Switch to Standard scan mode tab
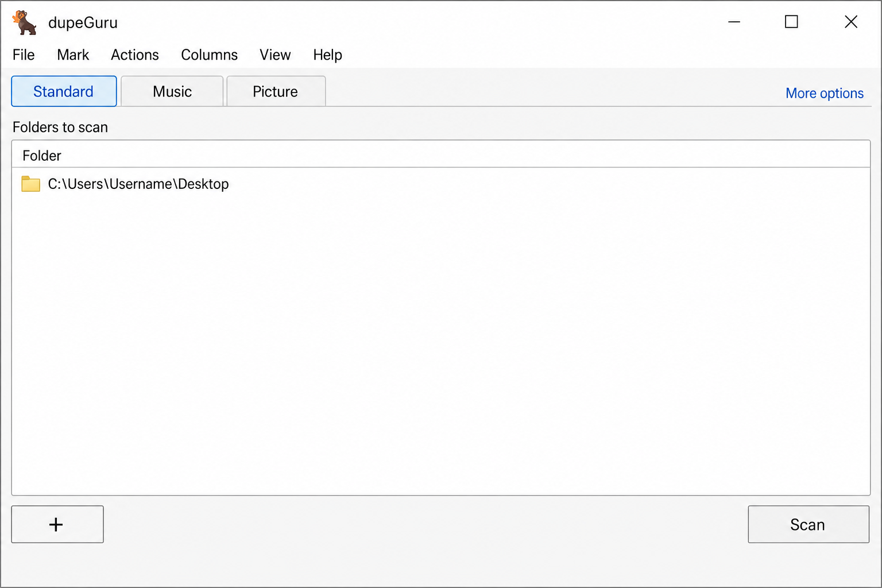Screen dimensions: 882x588 click(x=64, y=91)
